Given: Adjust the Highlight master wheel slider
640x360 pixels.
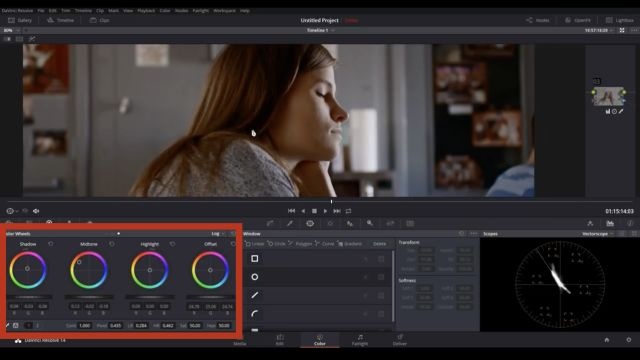Looking at the screenshot, I should 149,297.
